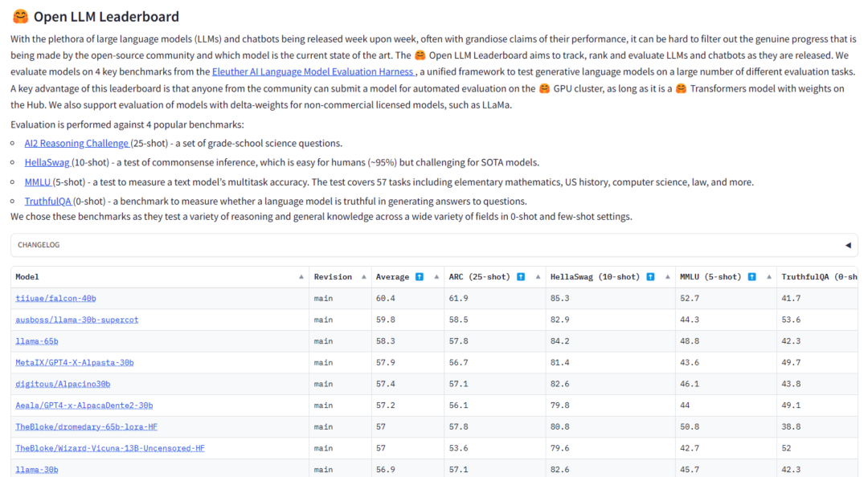Click the TruthfulQA column header
The height and width of the screenshot is (477, 868).
click(x=816, y=277)
